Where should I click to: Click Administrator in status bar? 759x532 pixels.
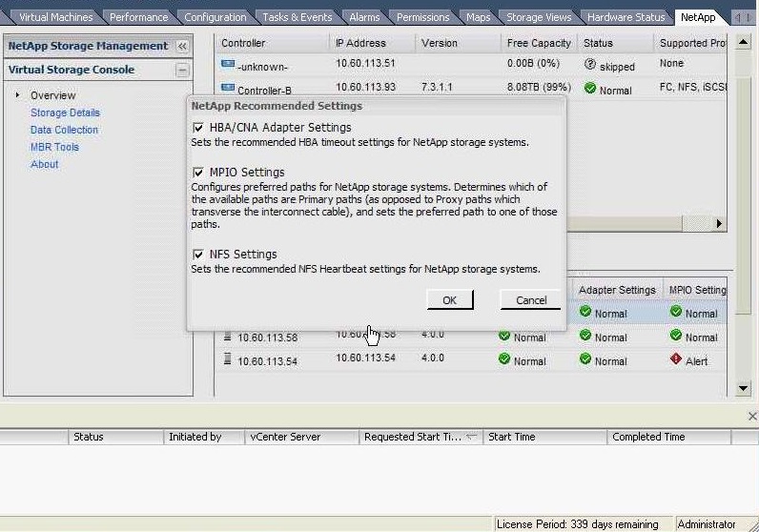707,524
